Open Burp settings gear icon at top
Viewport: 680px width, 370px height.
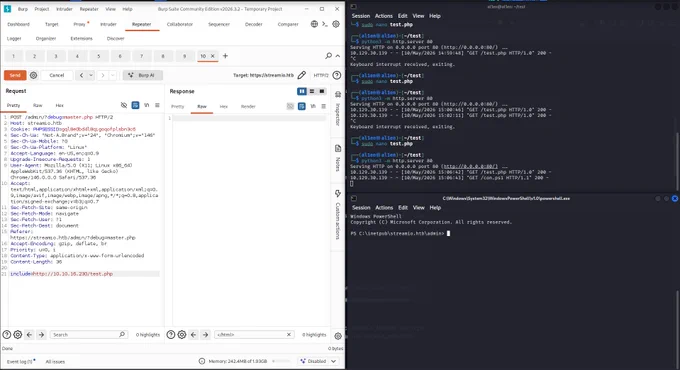tap(336, 24)
